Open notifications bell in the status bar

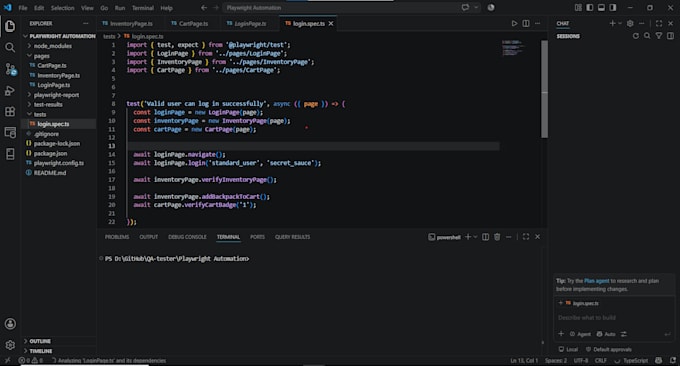(673, 360)
